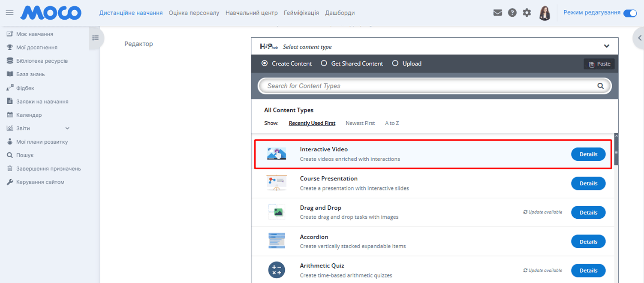Open the settings gear icon

[527, 13]
